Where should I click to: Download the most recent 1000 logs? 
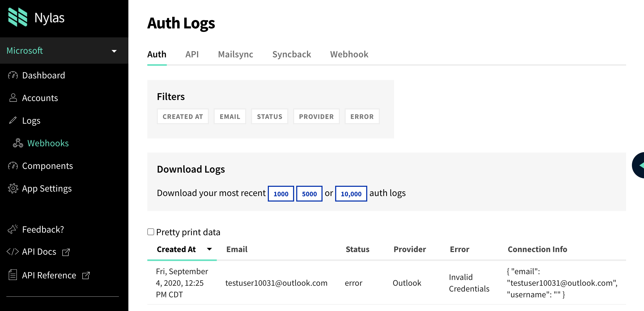pyautogui.click(x=281, y=194)
